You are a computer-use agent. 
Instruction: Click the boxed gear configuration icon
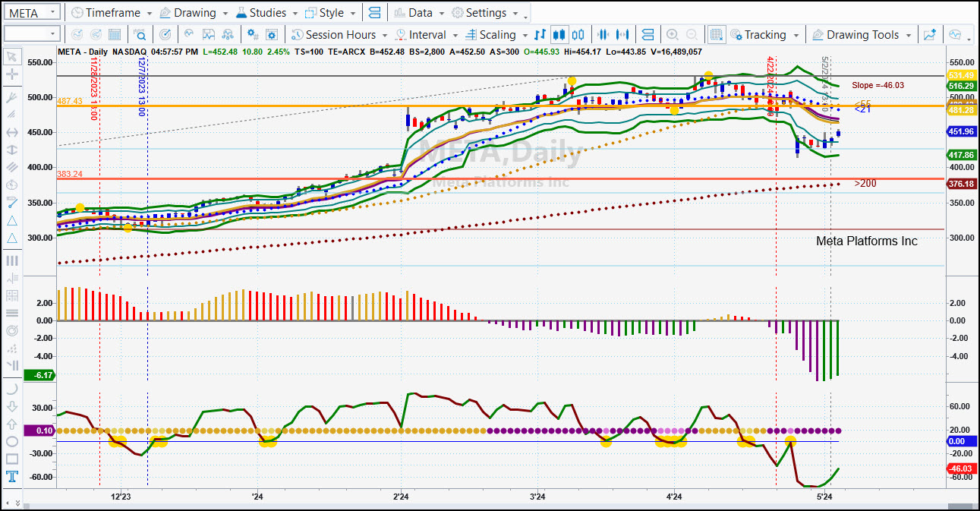click(x=273, y=34)
